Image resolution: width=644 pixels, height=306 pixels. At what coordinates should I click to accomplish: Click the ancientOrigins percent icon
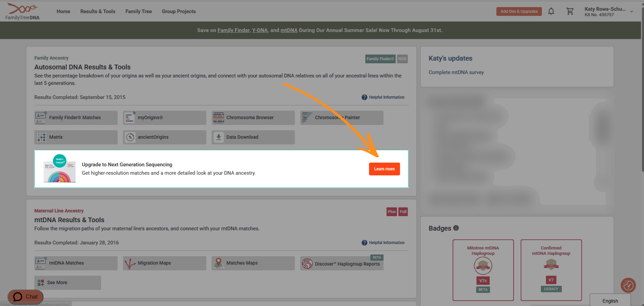(130, 137)
